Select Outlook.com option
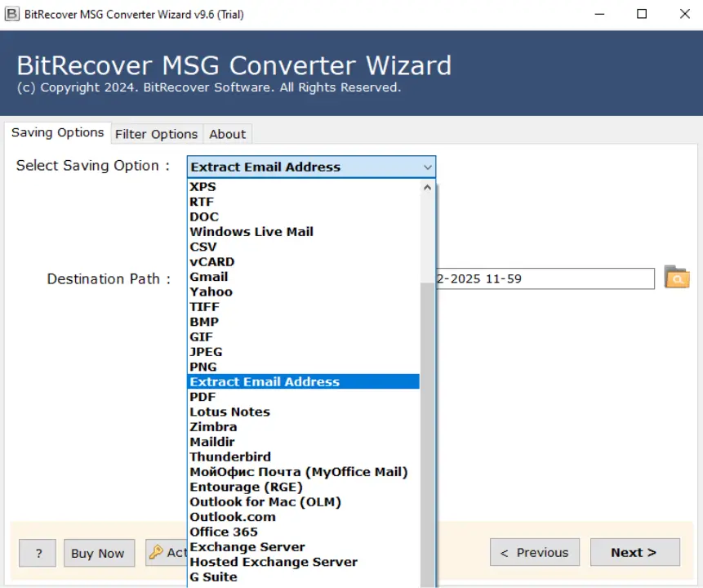Image resolution: width=703 pixels, height=588 pixels. (x=304, y=517)
